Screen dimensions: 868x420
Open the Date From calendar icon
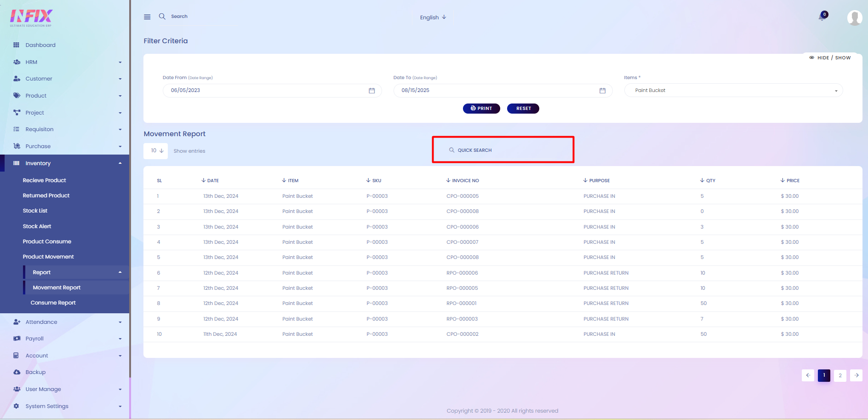tap(371, 91)
